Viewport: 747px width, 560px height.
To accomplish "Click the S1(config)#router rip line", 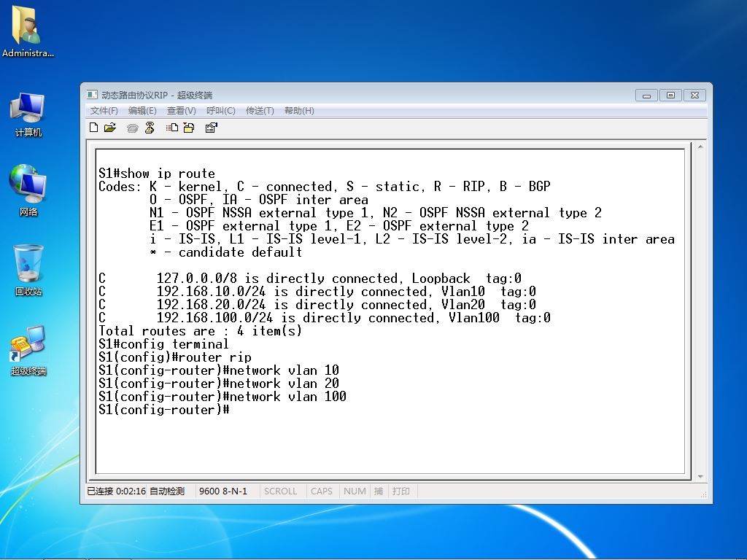I will coord(175,357).
